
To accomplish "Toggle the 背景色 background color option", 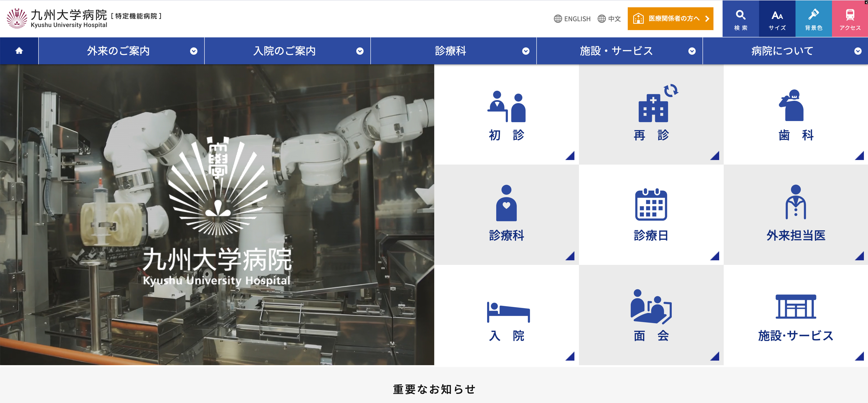I will (813, 18).
